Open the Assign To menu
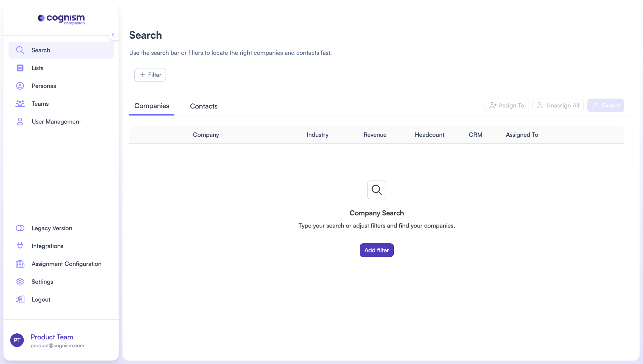The image size is (643, 364). (x=507, y=105)
